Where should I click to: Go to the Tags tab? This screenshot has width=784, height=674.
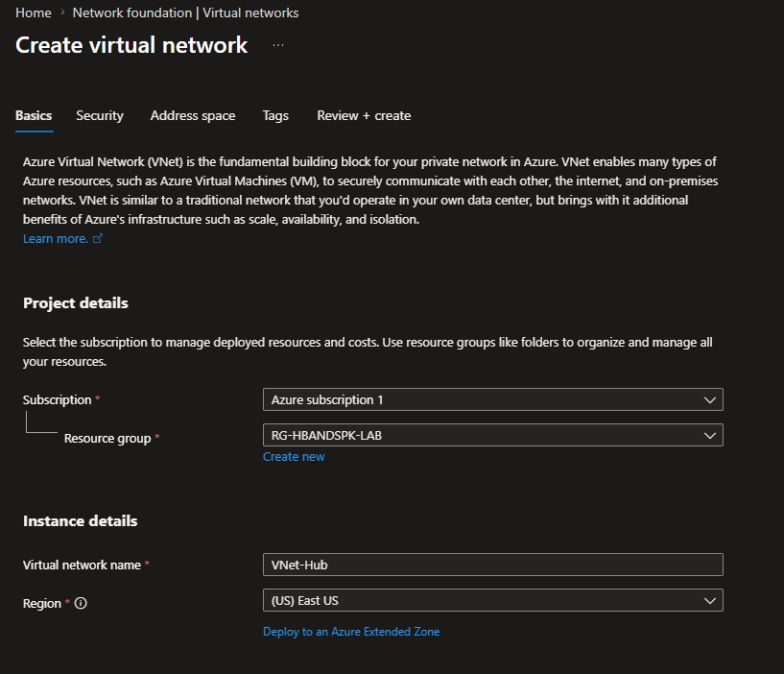click(275, 115)
